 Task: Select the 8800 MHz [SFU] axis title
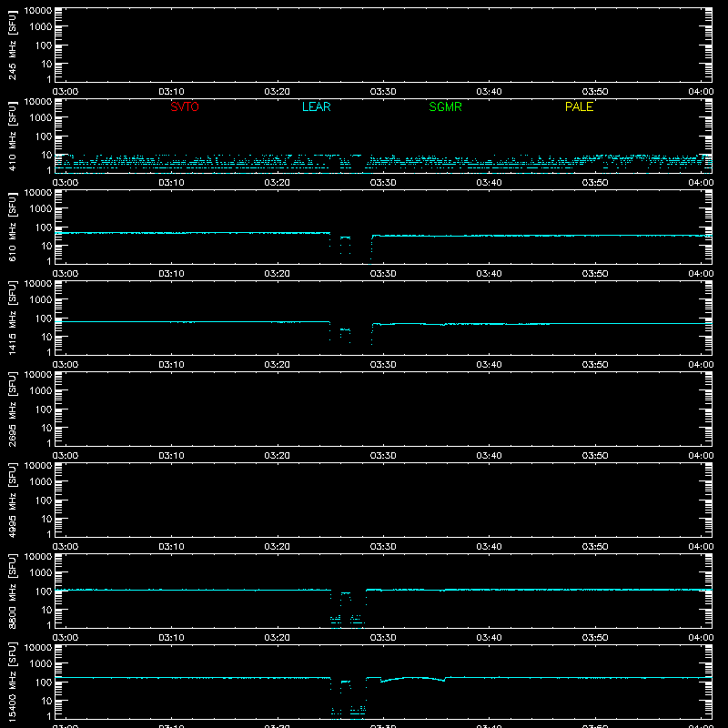[12, 591]
